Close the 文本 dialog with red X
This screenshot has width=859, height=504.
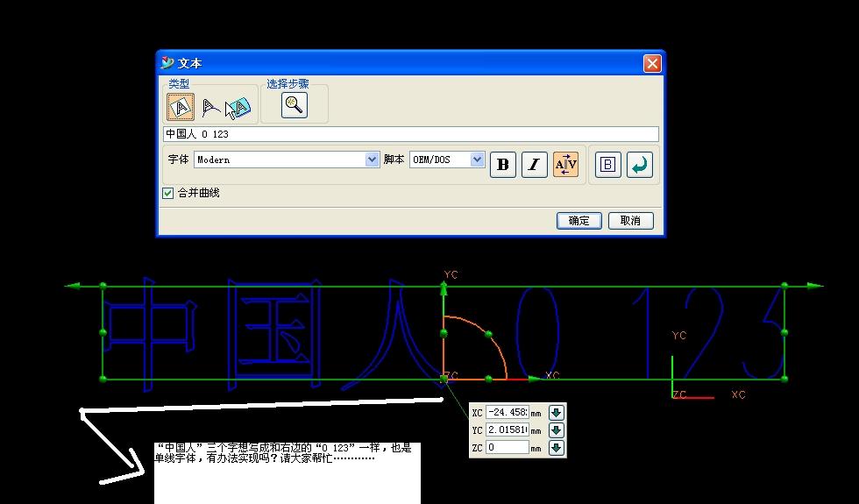point(652,63)
